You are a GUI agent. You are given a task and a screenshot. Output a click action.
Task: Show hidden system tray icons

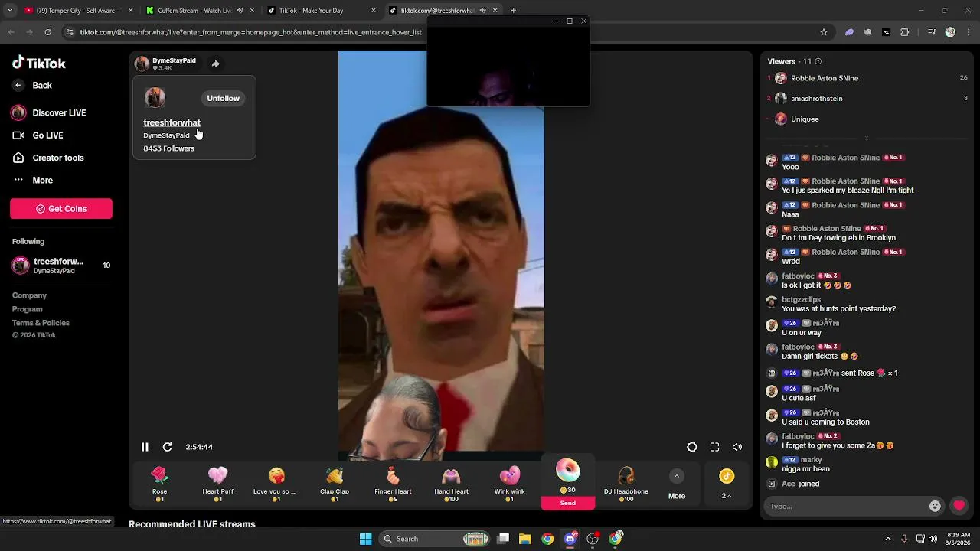click(888, 539)
